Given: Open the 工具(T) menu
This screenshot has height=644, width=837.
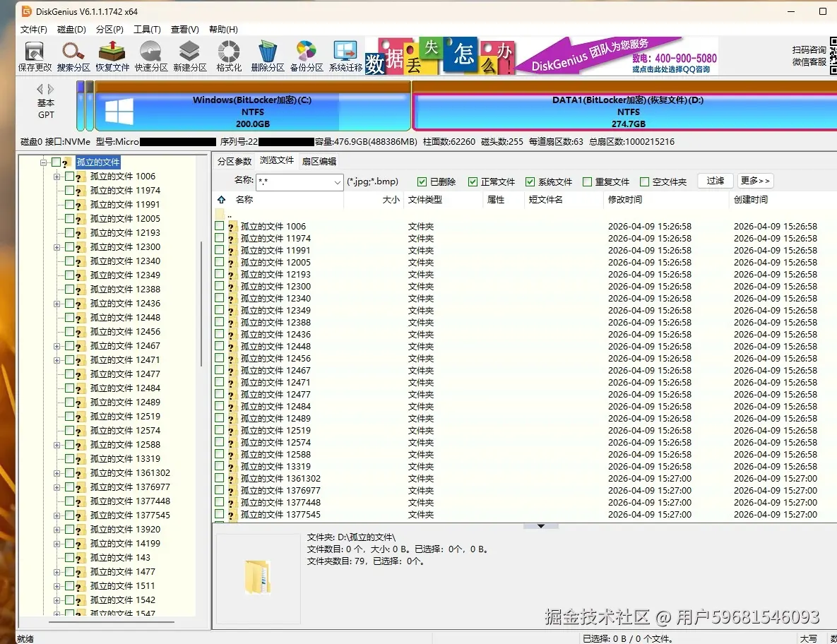Looking at the screenshot, I should (x=147, y=30).
